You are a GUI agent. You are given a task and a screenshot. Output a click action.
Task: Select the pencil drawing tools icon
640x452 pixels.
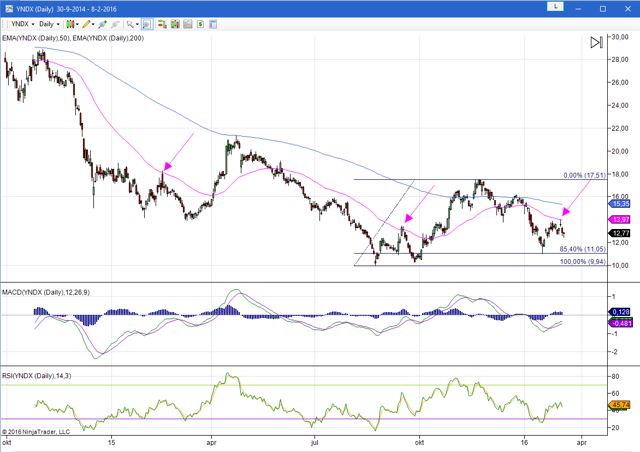tap(86, 24)
